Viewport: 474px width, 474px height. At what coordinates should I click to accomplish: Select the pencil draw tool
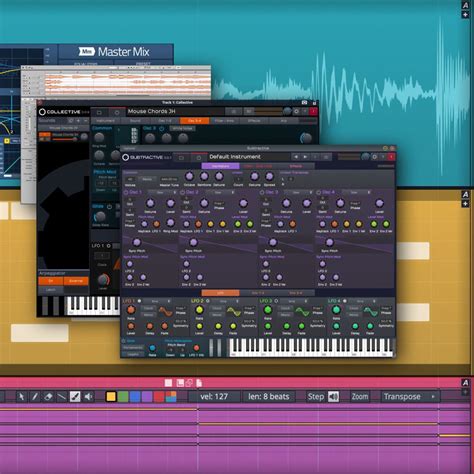coord(35,397)
